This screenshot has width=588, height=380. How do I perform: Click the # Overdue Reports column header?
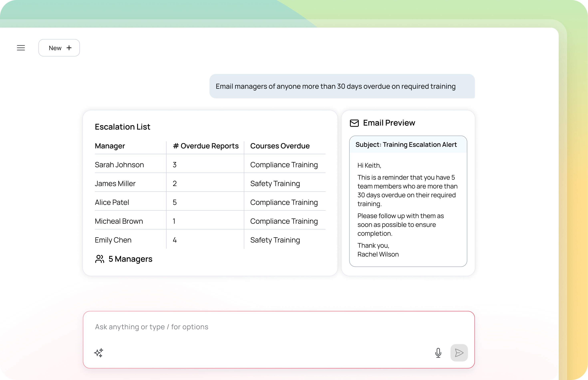206,146
